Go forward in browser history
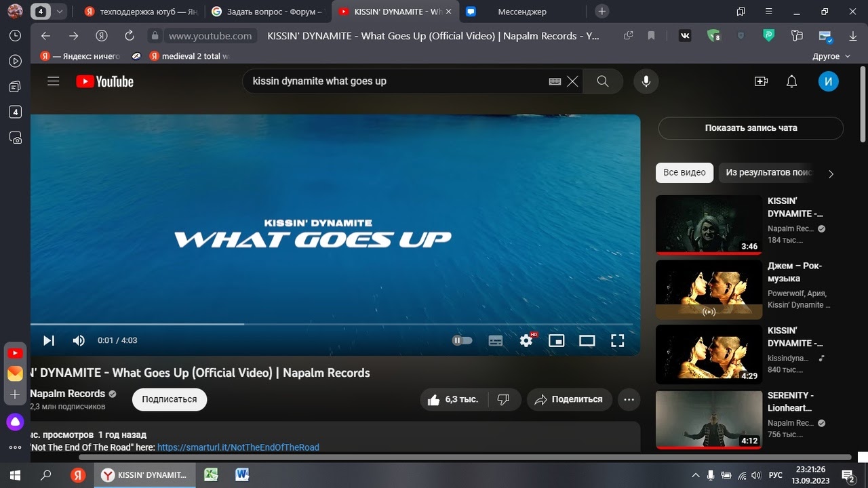Viewport: 868px width, 488px height. [x=73, y=36]
